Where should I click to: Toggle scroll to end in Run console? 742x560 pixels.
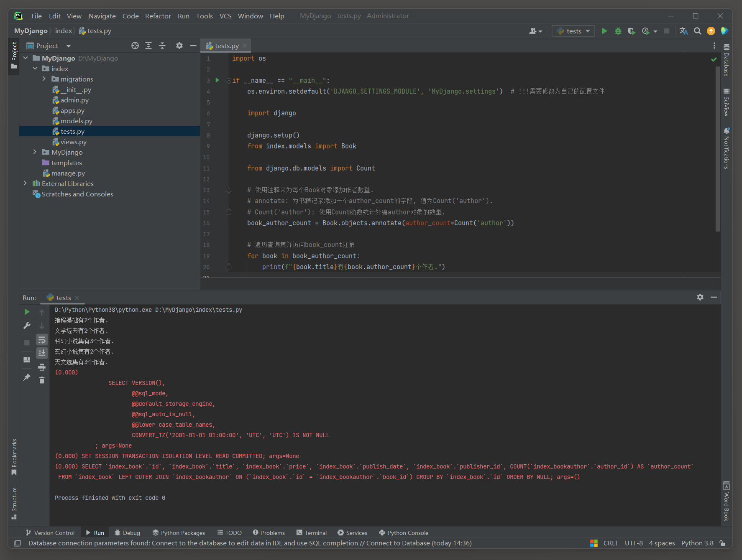tap(42, 353)
